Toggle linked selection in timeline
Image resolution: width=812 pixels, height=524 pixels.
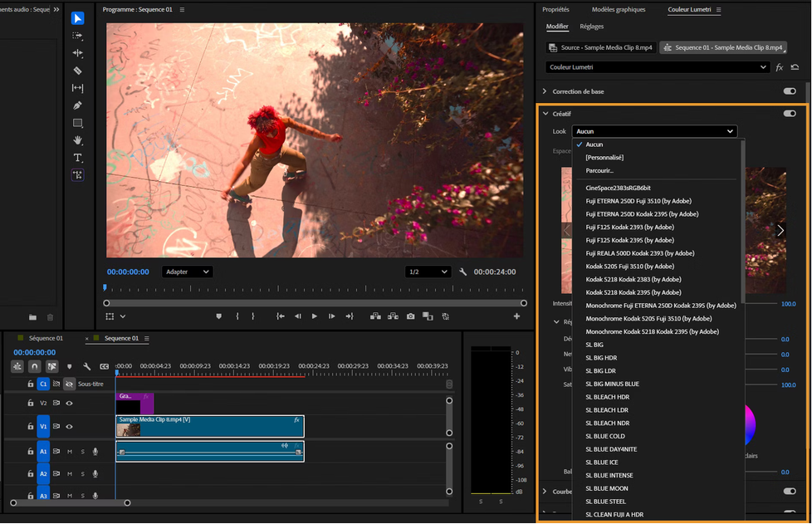tap(51, 366)
